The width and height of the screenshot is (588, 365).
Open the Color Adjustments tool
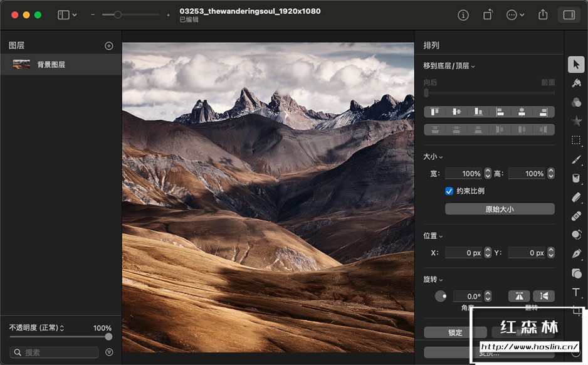pos(577,102)
